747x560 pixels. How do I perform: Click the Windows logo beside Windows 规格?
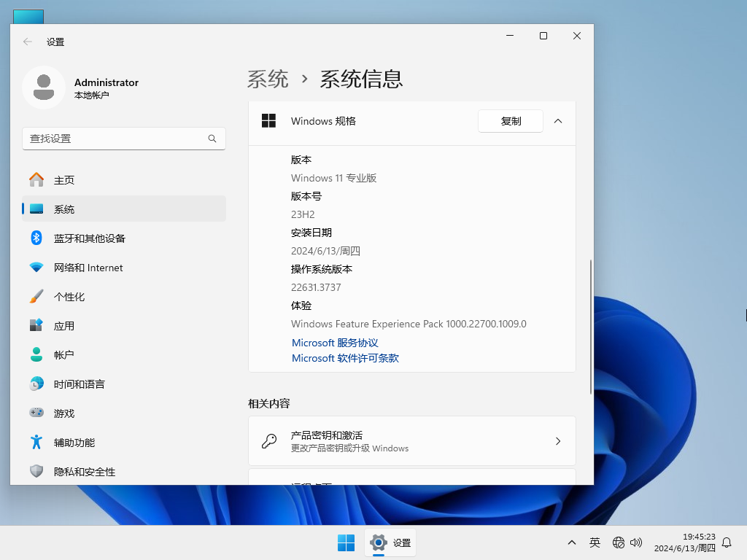268,121
